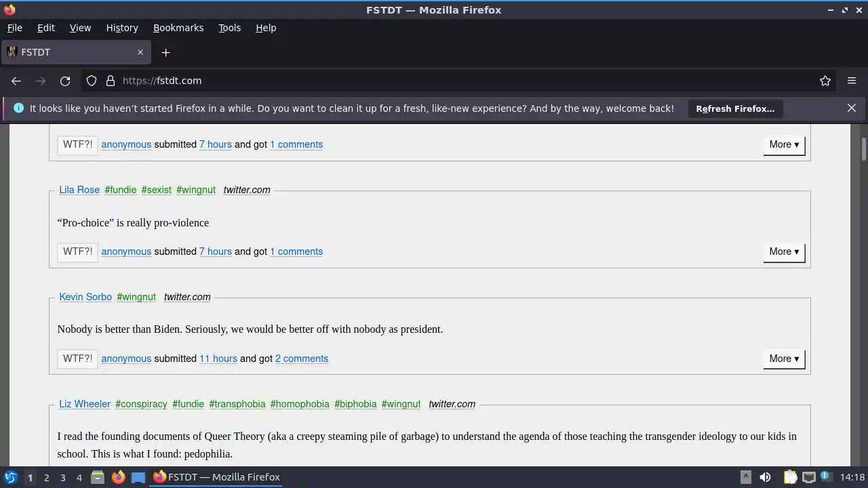Click the removable media tray icon
Image resolution: width=868 pixels, height=488 pixels.
tap(745, 477)
